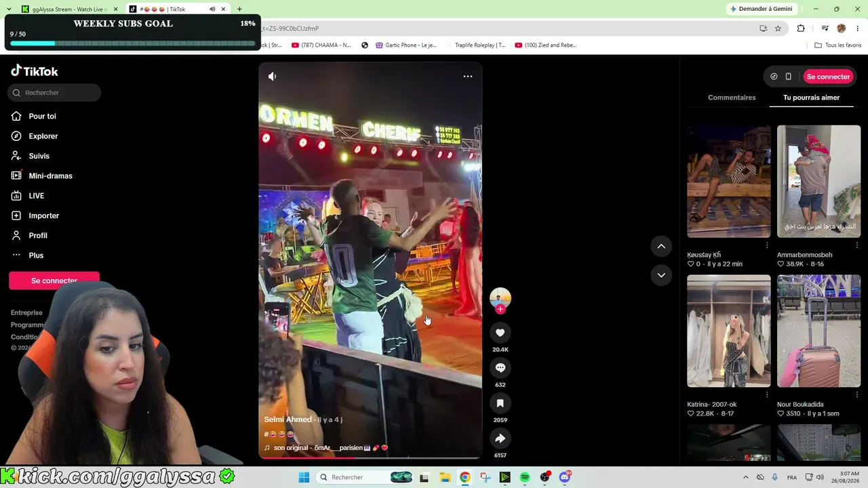Go to the next video with the down arrow
This screenshot has width=868, height=488.
(x=661, y=275)
